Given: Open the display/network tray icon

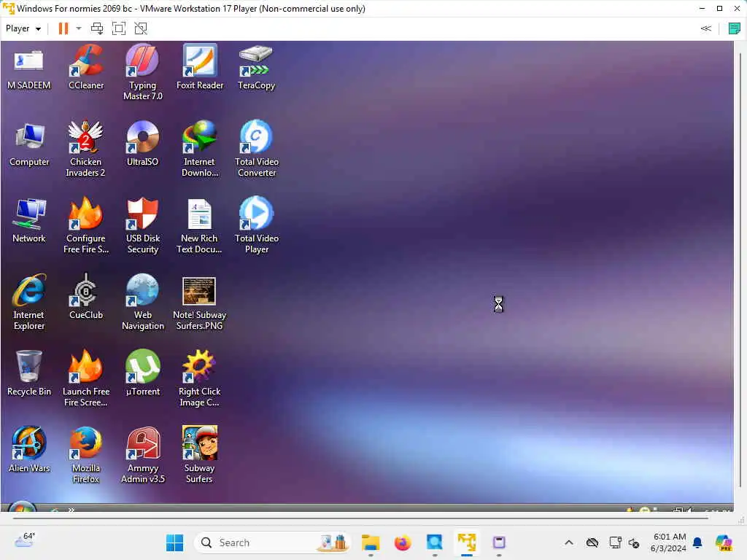Looking at the screenshot, I should tap(615, 542).
